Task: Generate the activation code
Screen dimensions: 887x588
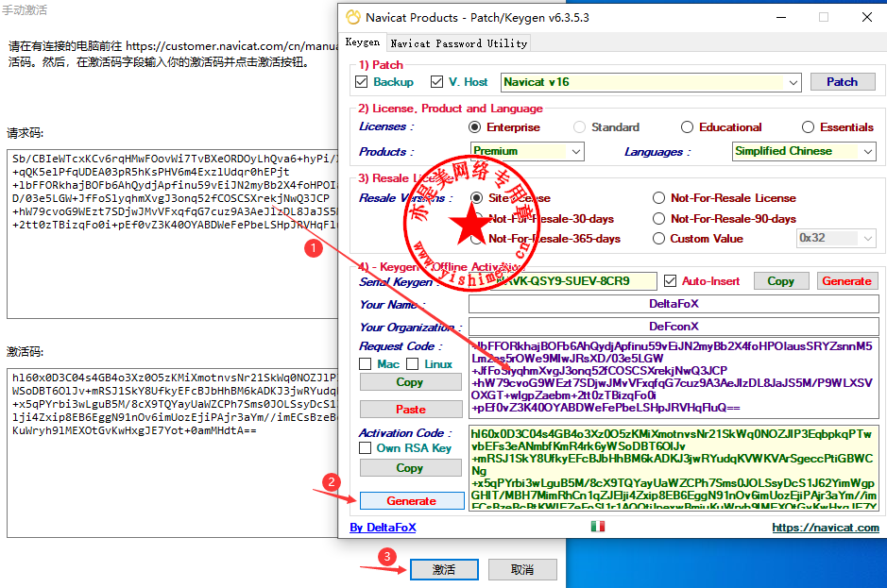Action: [412, 501]
